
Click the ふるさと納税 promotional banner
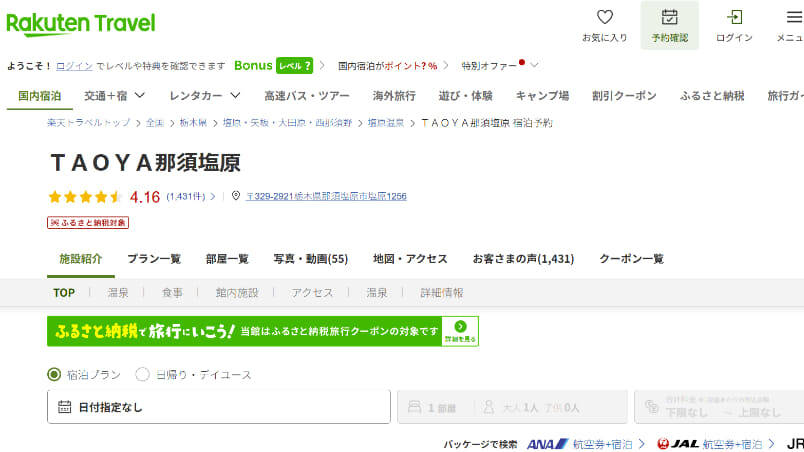pos(262,331)
